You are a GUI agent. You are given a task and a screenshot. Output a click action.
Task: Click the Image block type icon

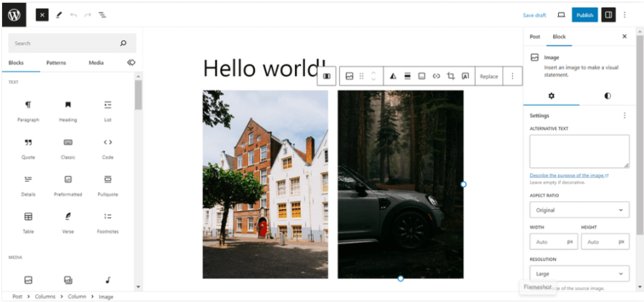pos(349,76)
